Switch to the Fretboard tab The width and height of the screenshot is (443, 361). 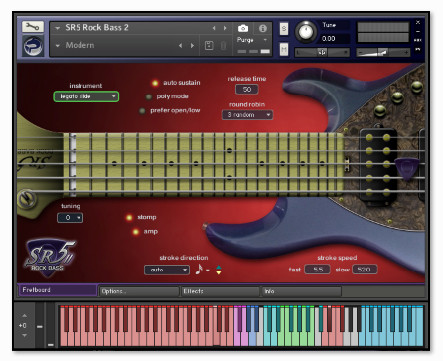(x=57, y=290)
